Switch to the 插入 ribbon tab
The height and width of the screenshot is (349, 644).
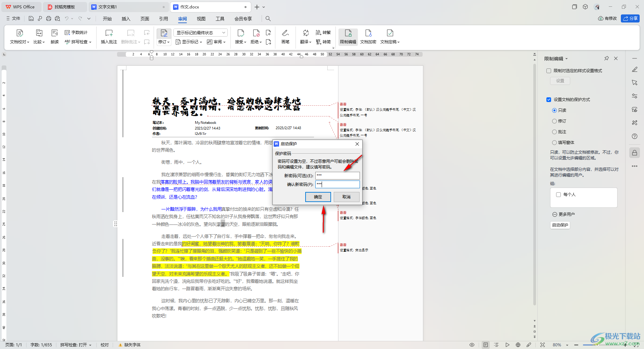(126, 19)
